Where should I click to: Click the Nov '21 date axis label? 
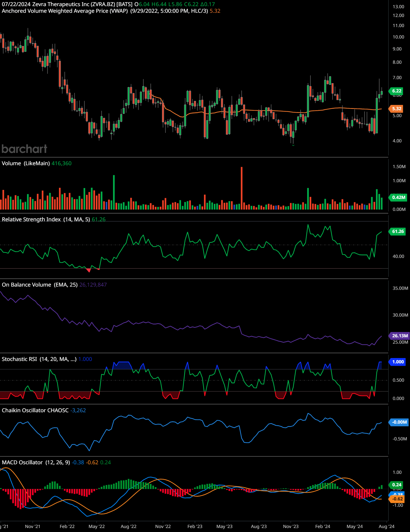pyautogui.click(x=33, y=526)
